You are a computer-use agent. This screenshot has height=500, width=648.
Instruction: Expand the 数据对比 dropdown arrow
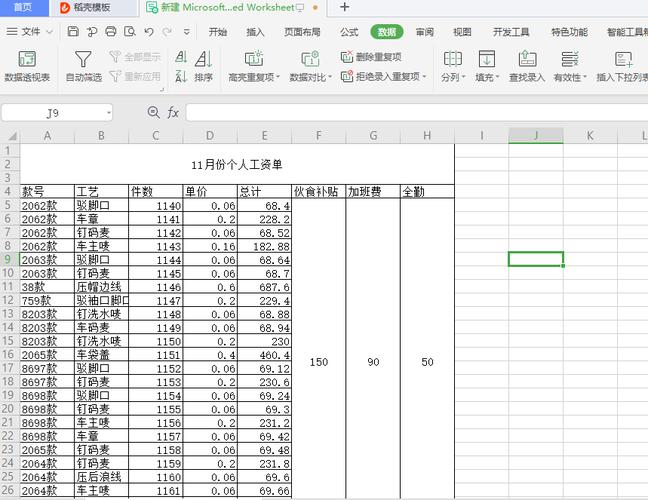point(330,77)
